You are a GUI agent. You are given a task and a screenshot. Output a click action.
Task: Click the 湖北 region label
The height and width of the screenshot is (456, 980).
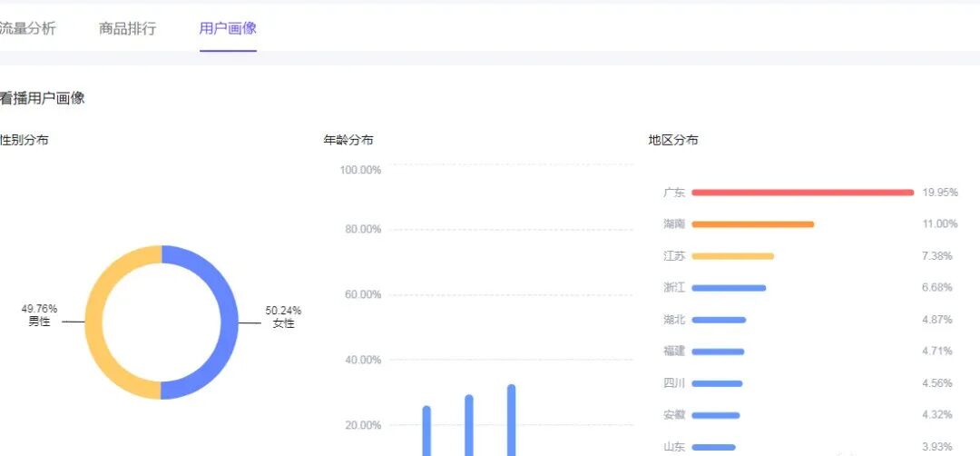click(674, 320)
